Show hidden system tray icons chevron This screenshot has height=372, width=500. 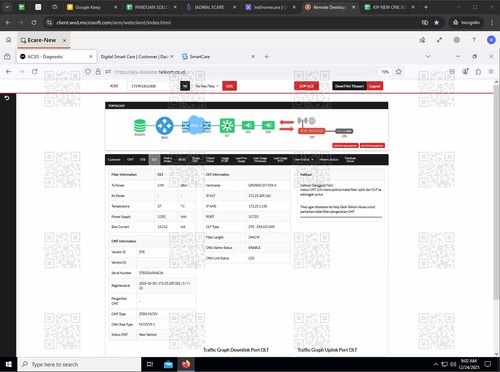coord(435,364)
